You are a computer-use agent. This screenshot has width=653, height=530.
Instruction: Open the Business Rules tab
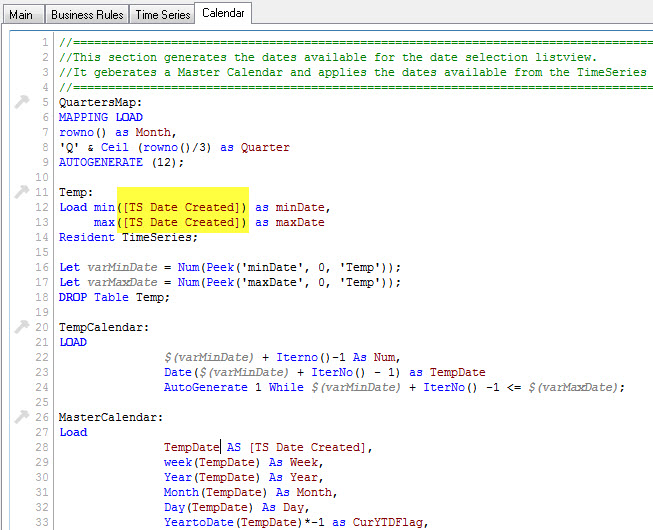click(x=87, y=15)
